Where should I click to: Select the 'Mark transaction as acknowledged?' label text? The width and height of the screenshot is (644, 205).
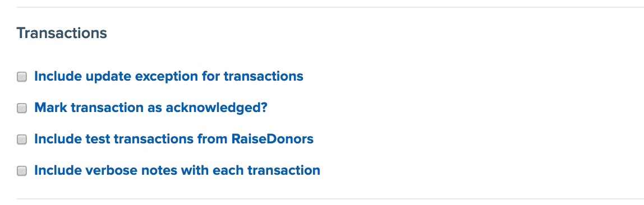(151, 108)
